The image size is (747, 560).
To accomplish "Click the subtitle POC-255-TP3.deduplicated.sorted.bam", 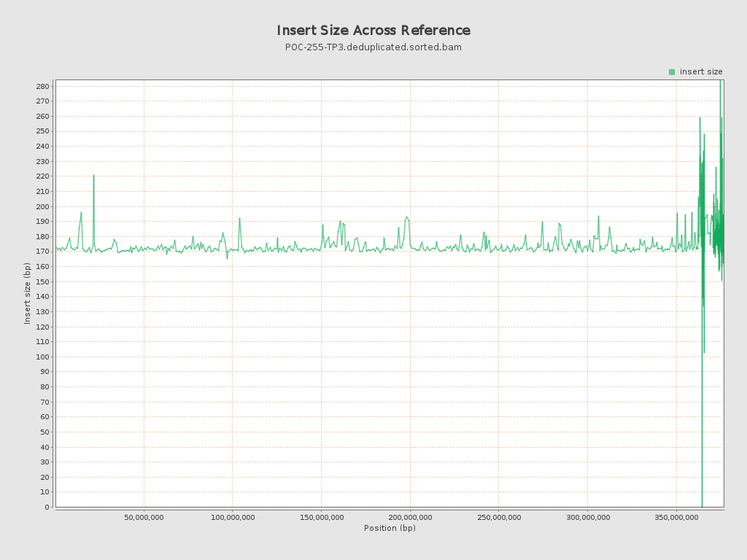I will pos(373,47).
